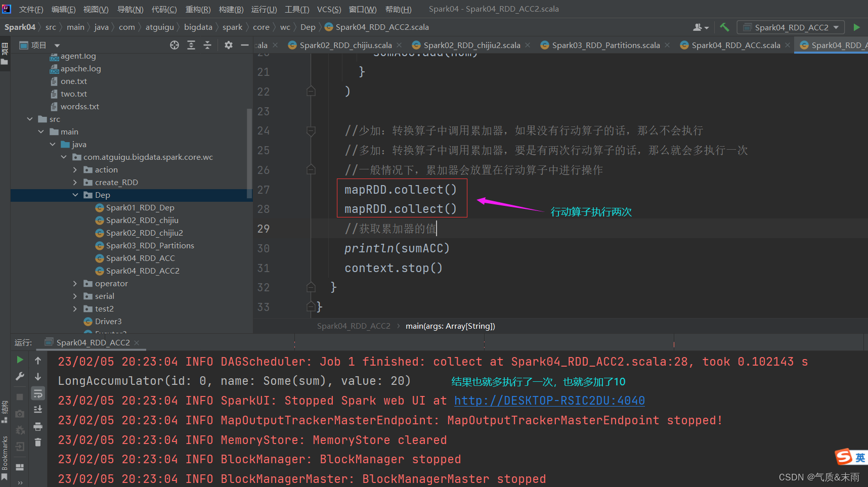Select wordss.txt in the project tree

click(x=79, y=106)
